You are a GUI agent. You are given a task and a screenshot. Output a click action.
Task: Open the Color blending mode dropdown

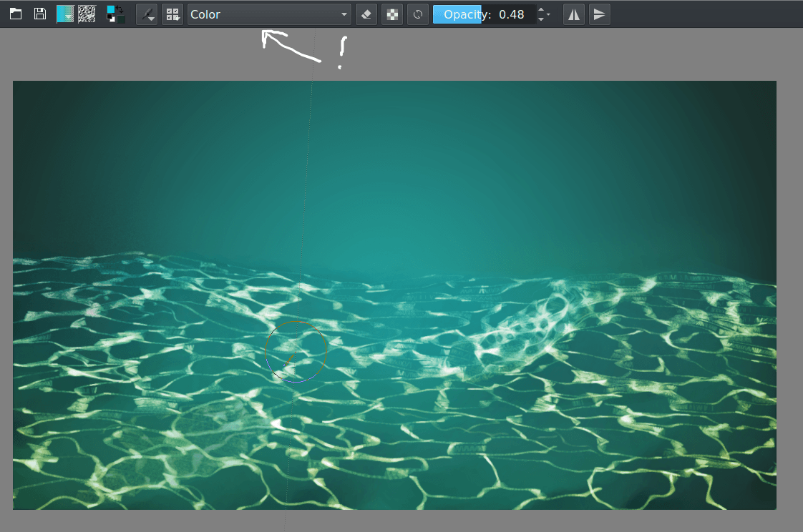(268, 14)
